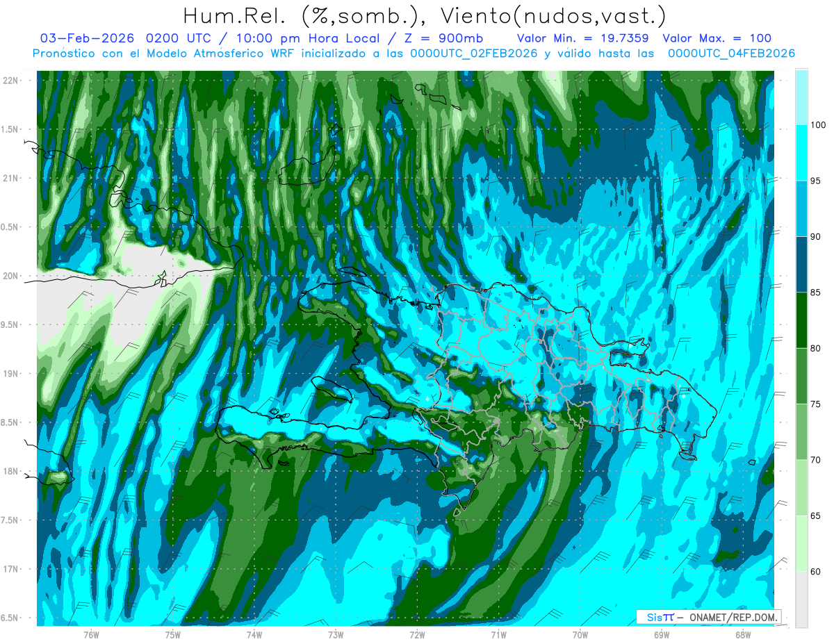The width and height of the screenshot is (834, 644).
Task: Click the latitude label '17N'
Action: coord(12,569)
